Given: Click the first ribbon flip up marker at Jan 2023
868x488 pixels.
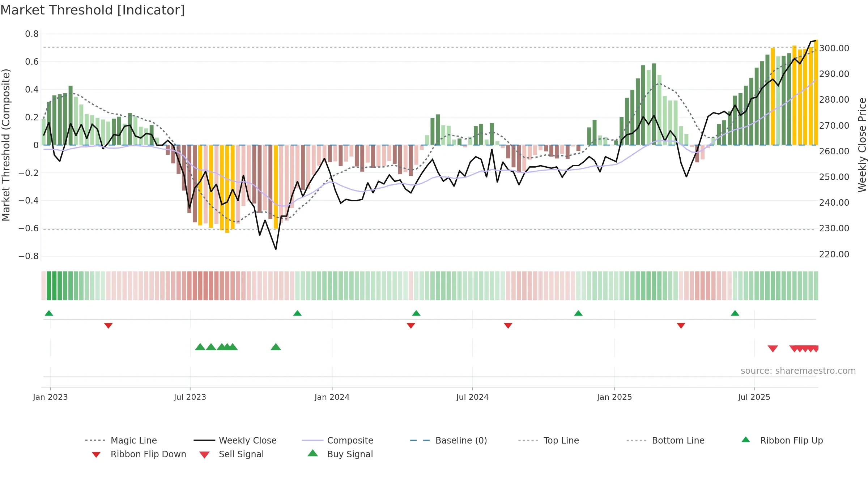Looking at the screenshot, I should pos(49,313).
